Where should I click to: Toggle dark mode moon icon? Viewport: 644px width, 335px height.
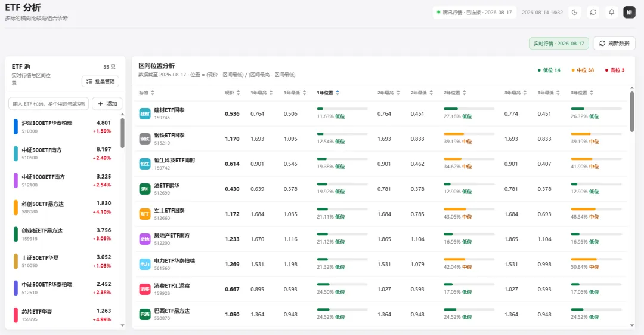coord(574,13)
